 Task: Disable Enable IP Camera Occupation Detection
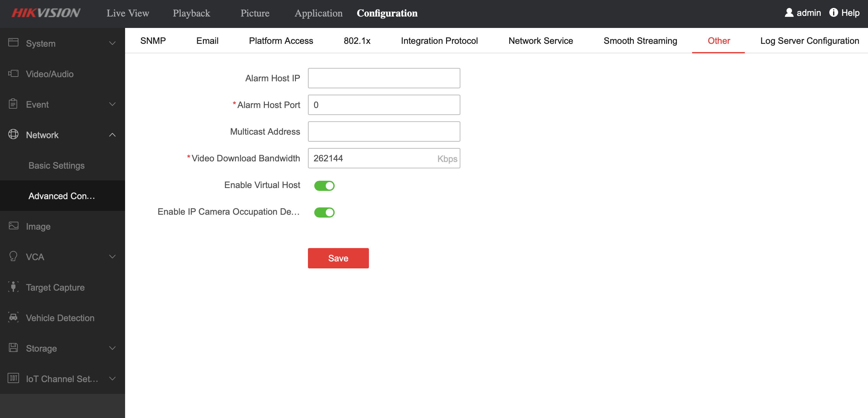click(x=324, y=212)
